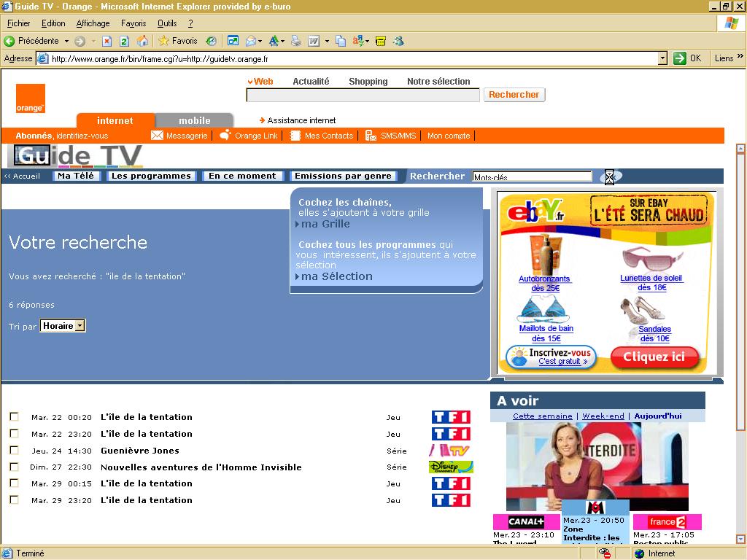
Task: Open the History clock icon
Action: (211, 41)
